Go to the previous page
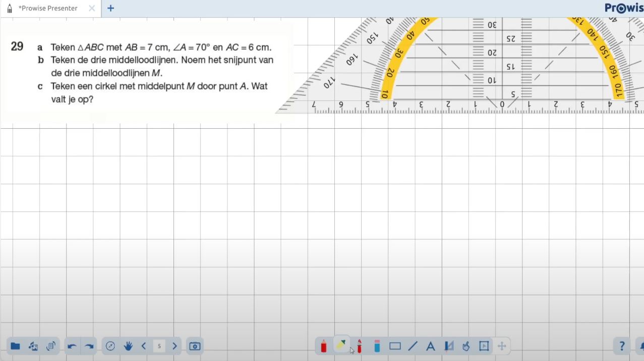644x361 pixels. (144, 346)
